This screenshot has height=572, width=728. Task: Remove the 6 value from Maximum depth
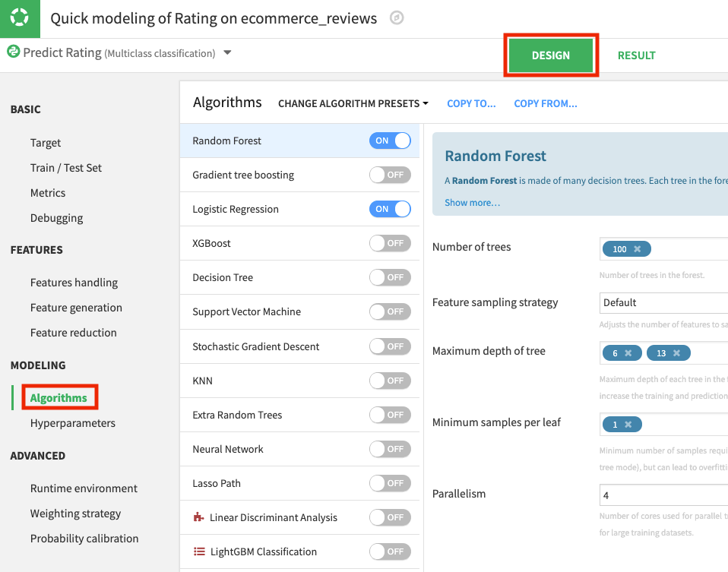click(x=628, y=353)
